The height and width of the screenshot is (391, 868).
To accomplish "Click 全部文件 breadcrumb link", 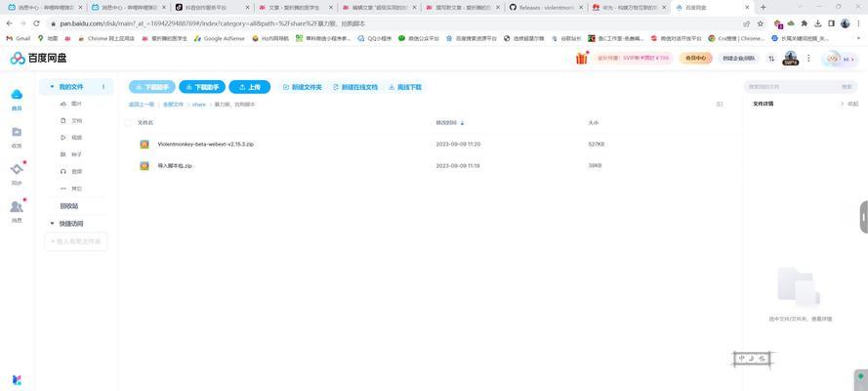I will point(173,105).
